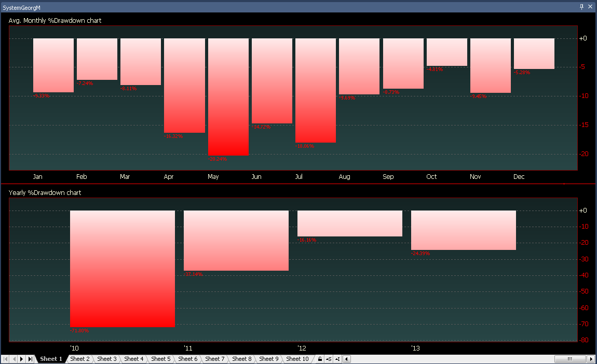Click the 'Jan' month axis label
The height and width of the screenshot is (364, 597).
click(38, 176)
